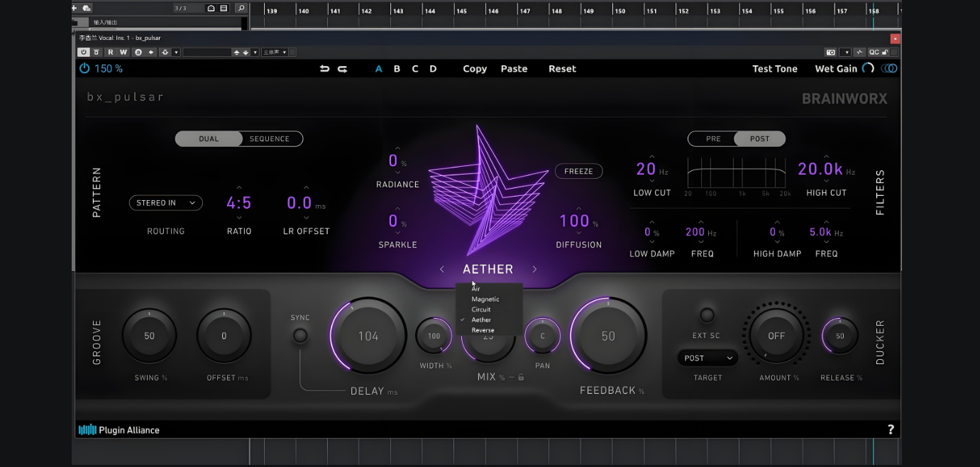Viewport: 980px width, 467px height.
Task: Open the help question mark
Action: tap(891, 429)
